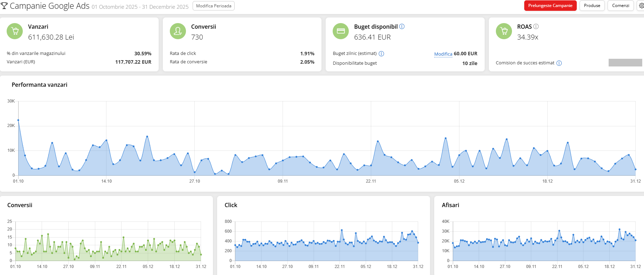Open info tooltip next to Buget disponibil

(x=402, y=27)
